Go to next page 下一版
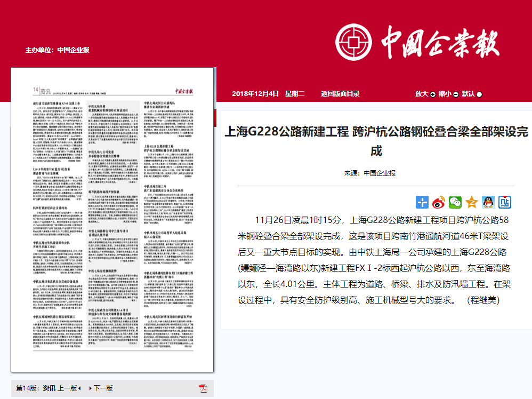532x399 pixels. [x=103, y=388]
